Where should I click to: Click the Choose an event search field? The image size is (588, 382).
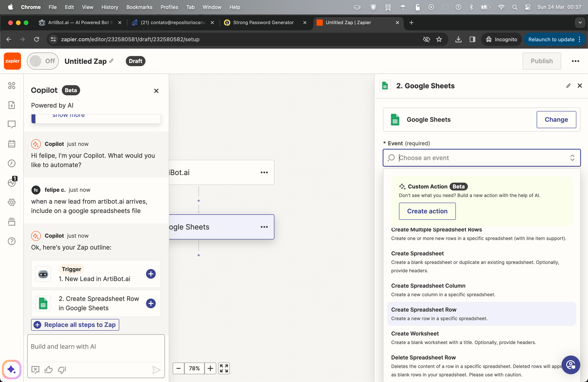point(482,158)
